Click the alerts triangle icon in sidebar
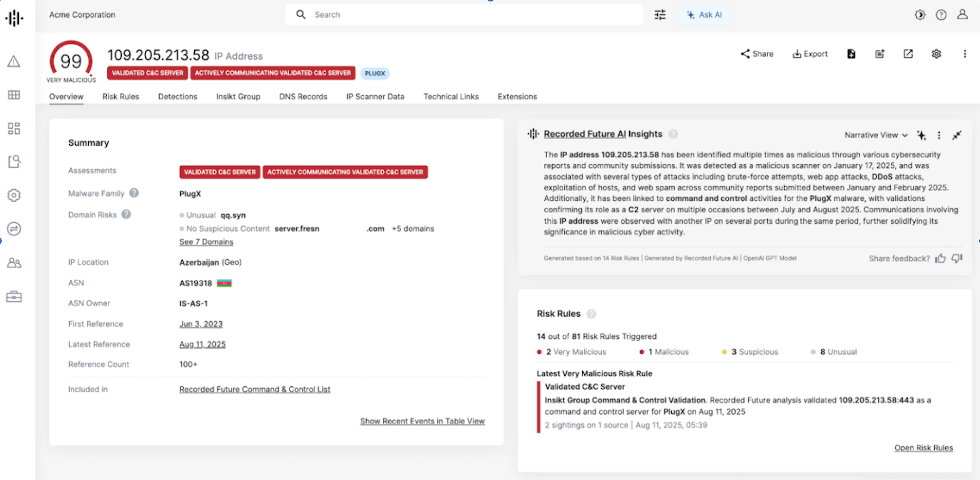Viewport: 980px width, 480px height. pyautogui.click(x=14, y=62)
